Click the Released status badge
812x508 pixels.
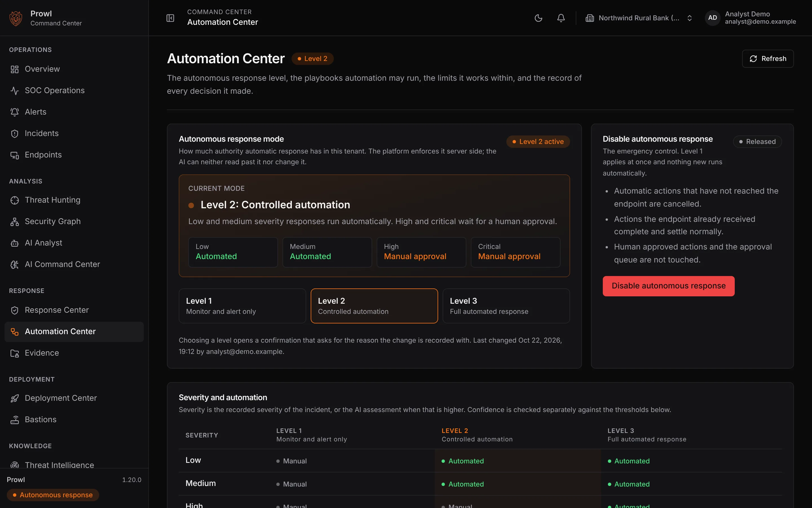coord(757,142)
